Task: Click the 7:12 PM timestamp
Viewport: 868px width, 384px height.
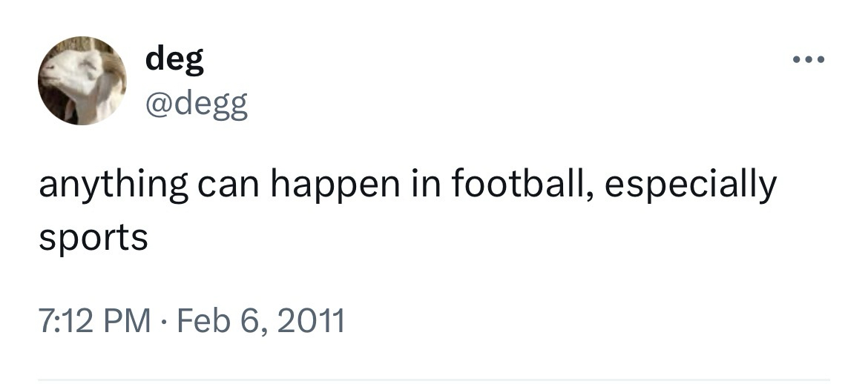Action: coord(93,321)
